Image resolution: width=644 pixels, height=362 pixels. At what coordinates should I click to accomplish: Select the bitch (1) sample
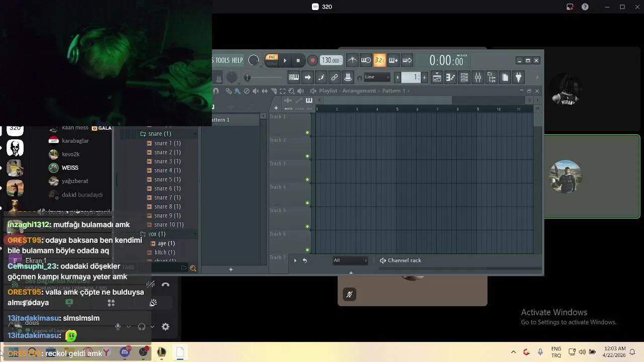165,252
